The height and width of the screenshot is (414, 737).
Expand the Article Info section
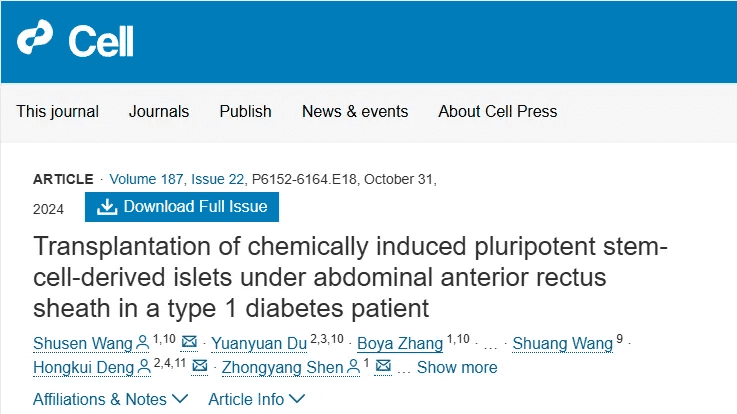click(x=257, y=399)
